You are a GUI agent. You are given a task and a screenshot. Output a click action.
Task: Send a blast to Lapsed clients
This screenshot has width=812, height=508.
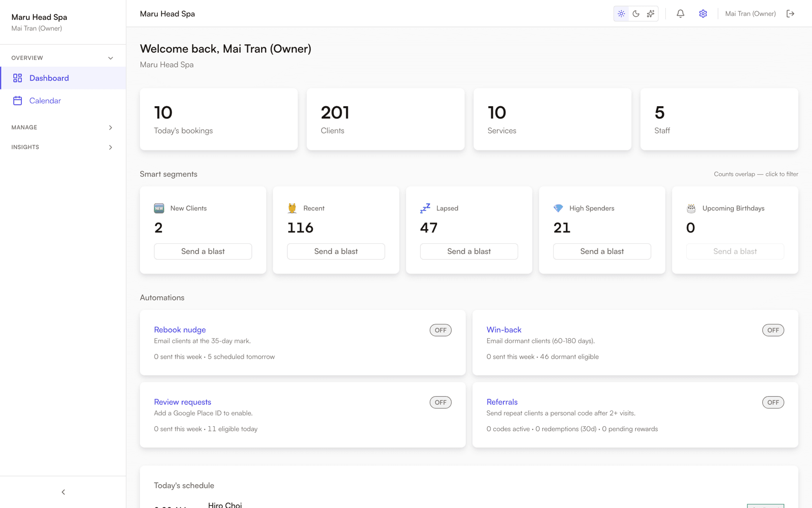(469, 251)
